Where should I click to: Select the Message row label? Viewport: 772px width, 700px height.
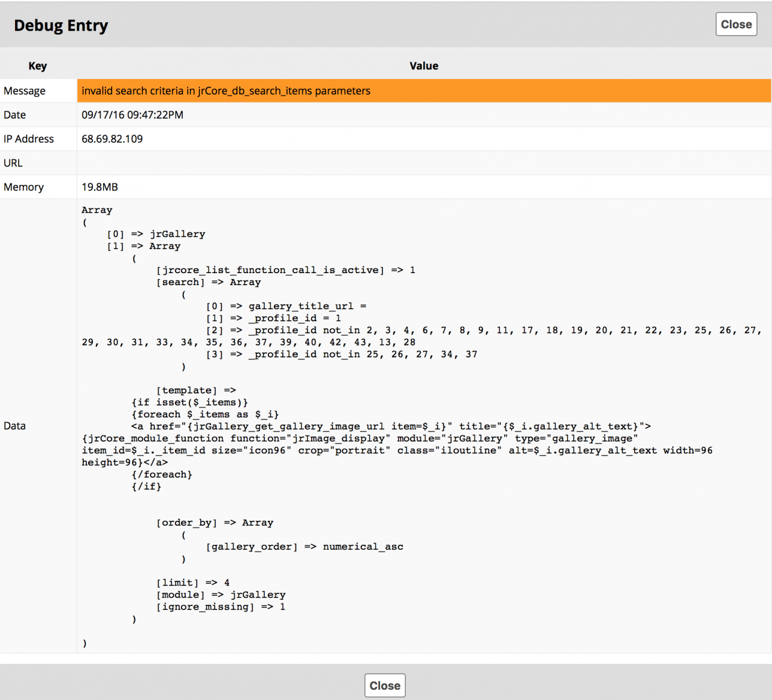pos(25,91)
